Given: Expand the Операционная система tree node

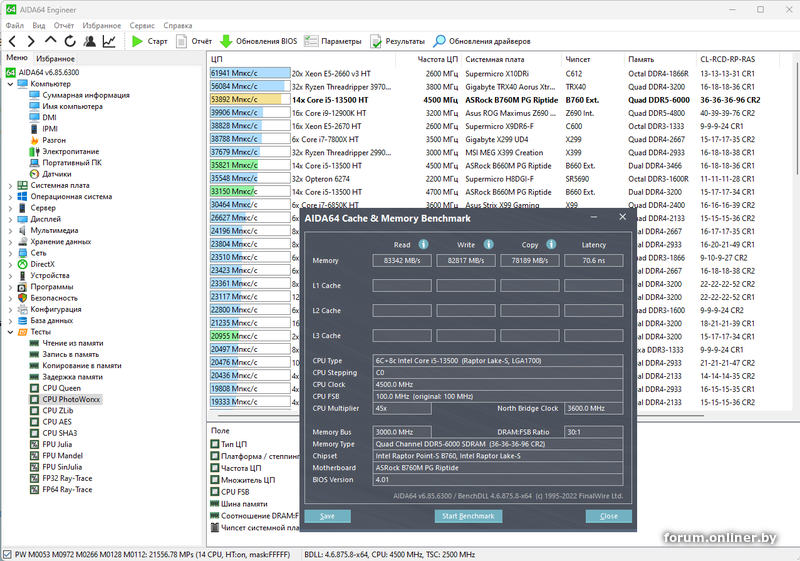Looking at the screenshot, I should pos(10,197).
